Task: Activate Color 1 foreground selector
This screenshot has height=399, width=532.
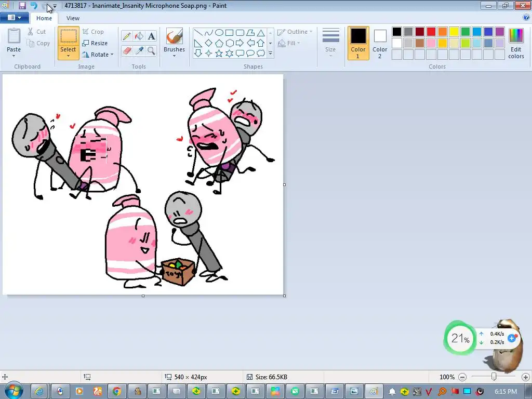Action: (x=358, y=43)
